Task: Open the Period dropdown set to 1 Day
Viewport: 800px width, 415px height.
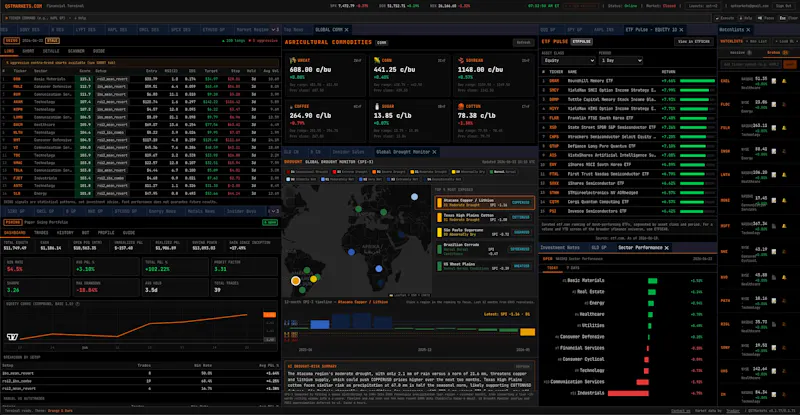Action: pos(620,60)
